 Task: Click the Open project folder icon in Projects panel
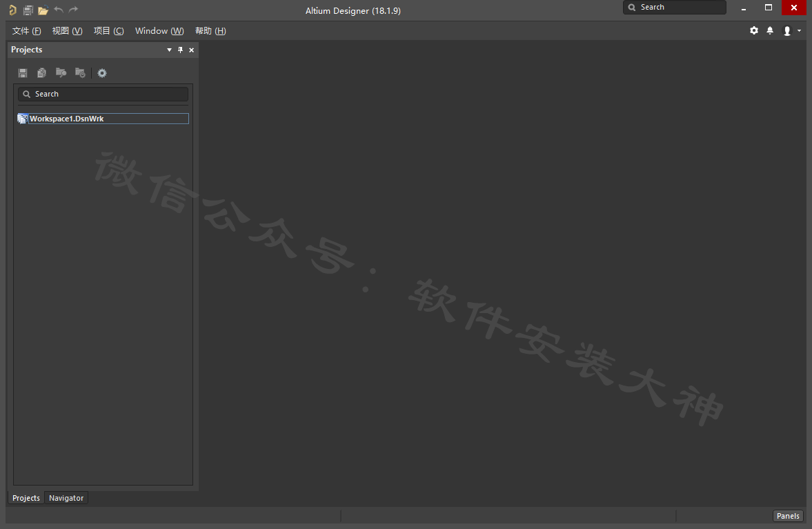tap(61, 73)
